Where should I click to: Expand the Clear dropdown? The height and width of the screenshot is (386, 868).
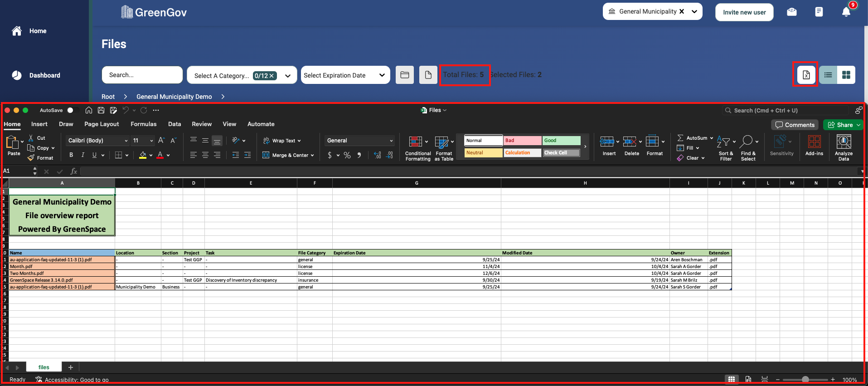[703, 158]
